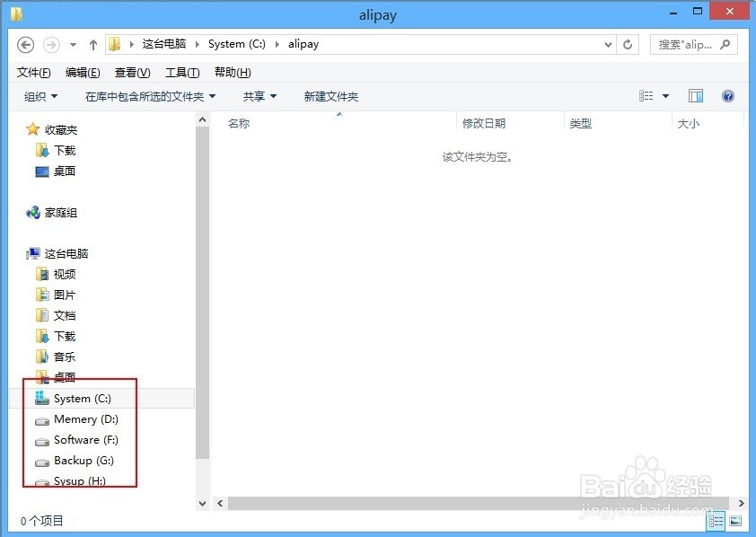
Task: Click the horizontal scrollbar left arrow
Action: pyautogui.click(x=220, y=503)
